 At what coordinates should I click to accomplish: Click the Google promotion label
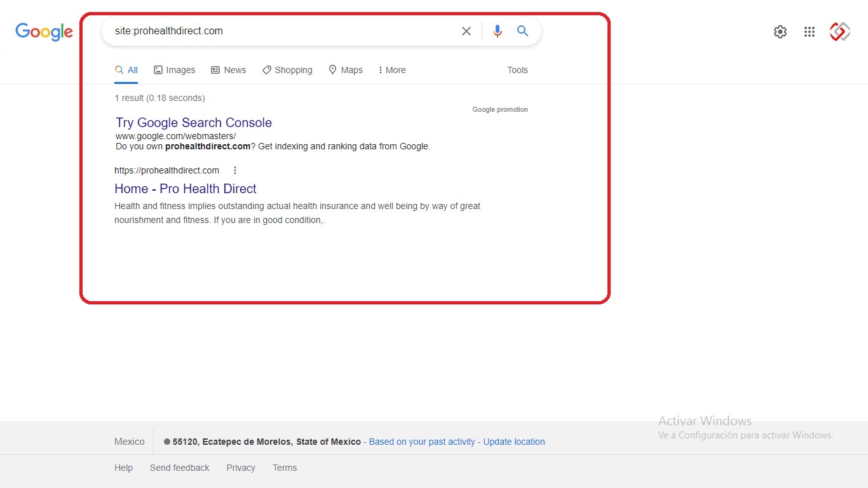tap(500, 109)
